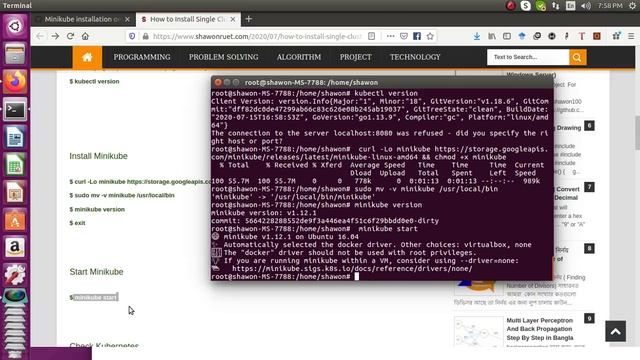
Task: Open LibreOffice Impress from dock
Action: (x=15, y=193)
